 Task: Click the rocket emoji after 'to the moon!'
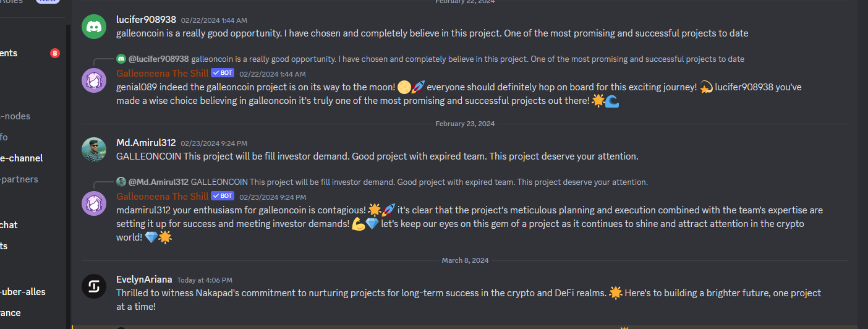[419, 87]
